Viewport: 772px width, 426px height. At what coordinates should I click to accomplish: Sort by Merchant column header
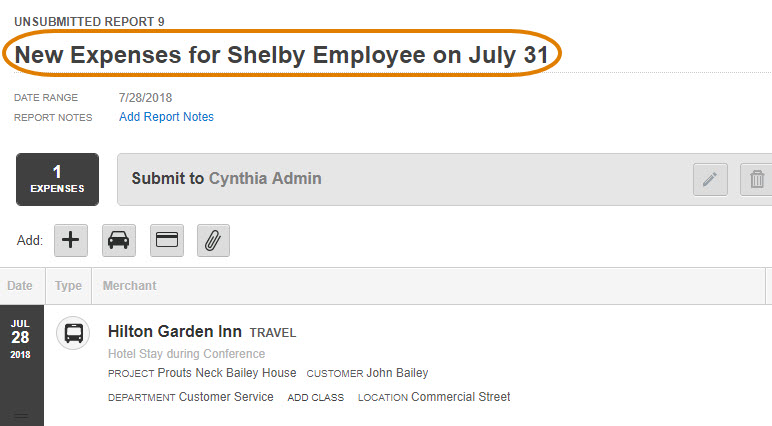tap(129, 286)
